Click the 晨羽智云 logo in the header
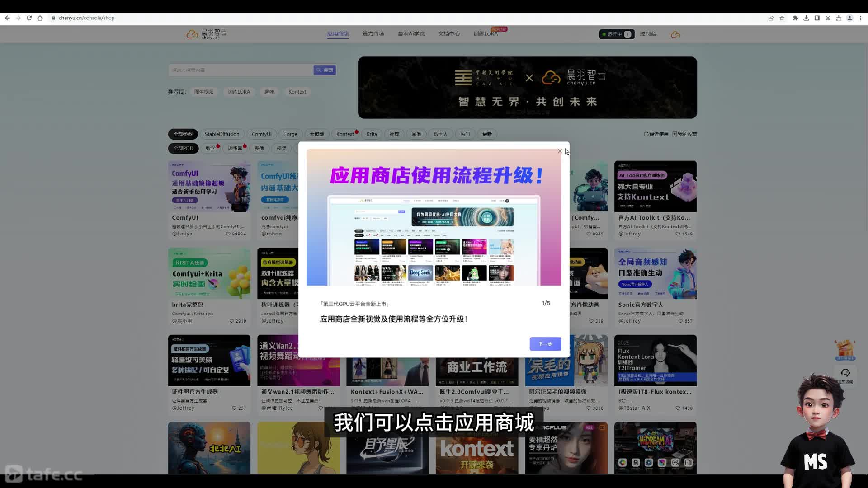 point(206,34)
